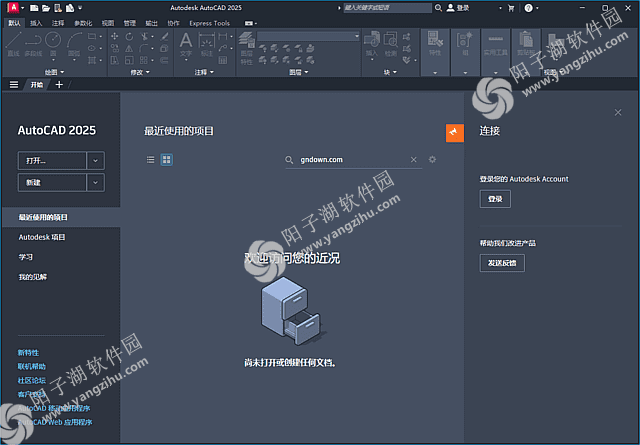Open 图层特性 layer properties icon
The height and width of the screenshot is (445, 640).
pyautogui.click(x=247, y=48)
